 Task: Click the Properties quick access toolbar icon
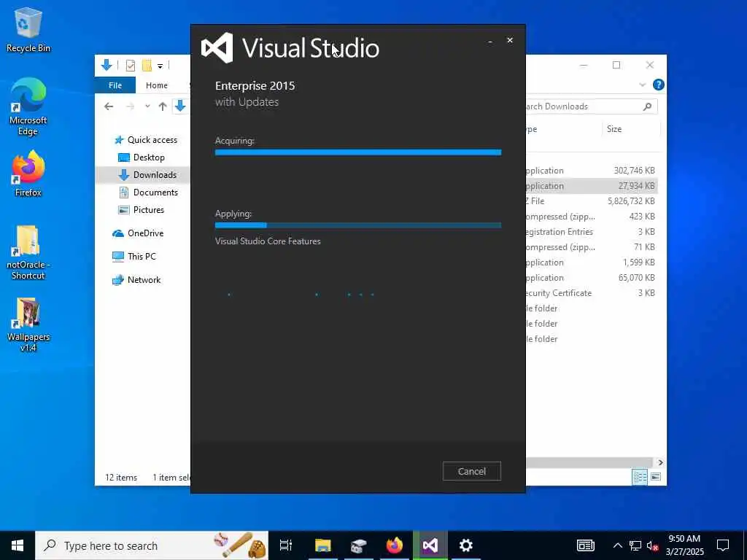click(x=131, y=65)
